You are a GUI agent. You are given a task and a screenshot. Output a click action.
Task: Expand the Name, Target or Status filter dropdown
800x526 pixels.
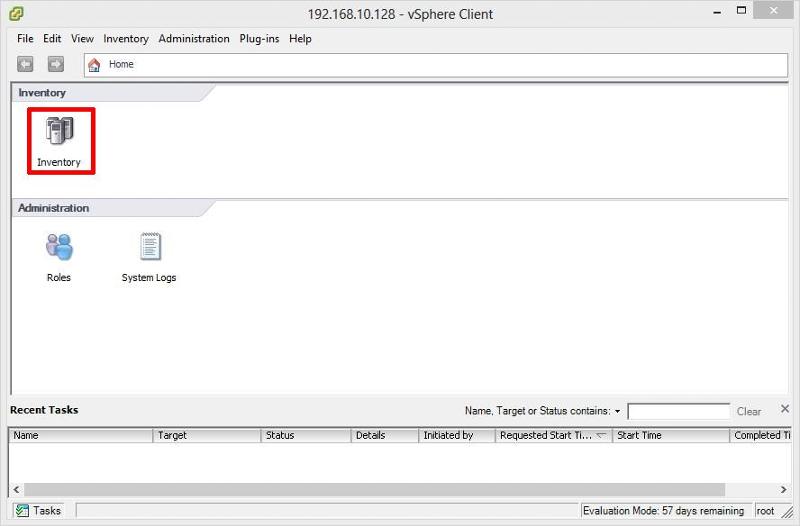[617, 411]
